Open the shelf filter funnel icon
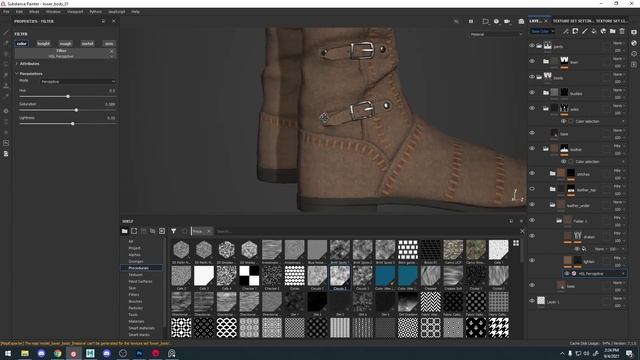This screenshot has width=640, height=360. point(173,231)
